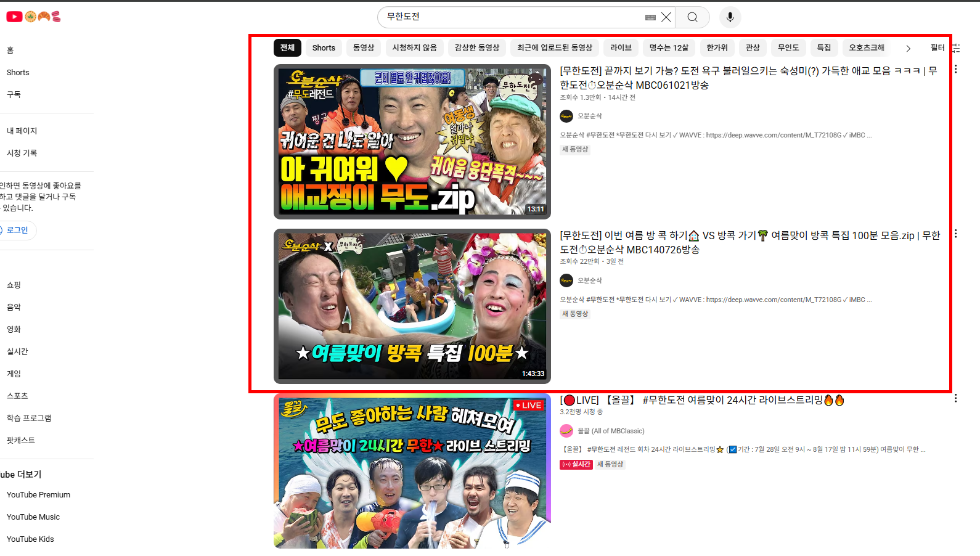This screenshot has height=556, width=980.
Task: Select the Shorts filter chip
Action: [324, 48]
